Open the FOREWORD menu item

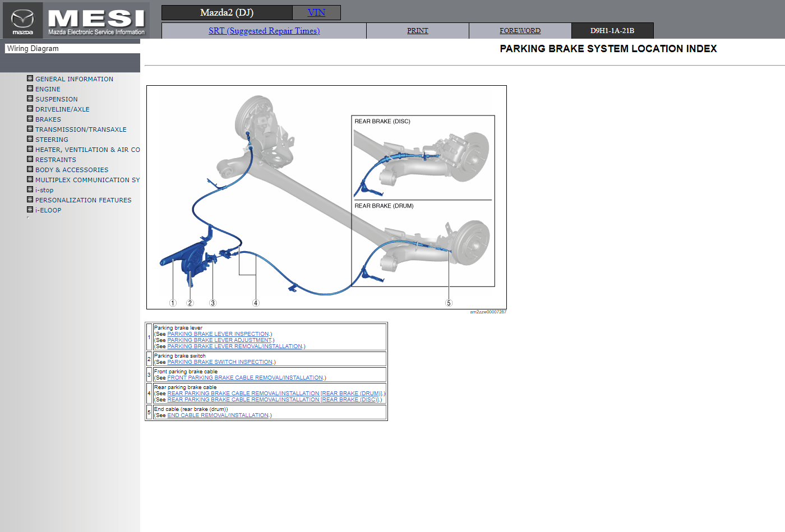[x=520, y=31]
